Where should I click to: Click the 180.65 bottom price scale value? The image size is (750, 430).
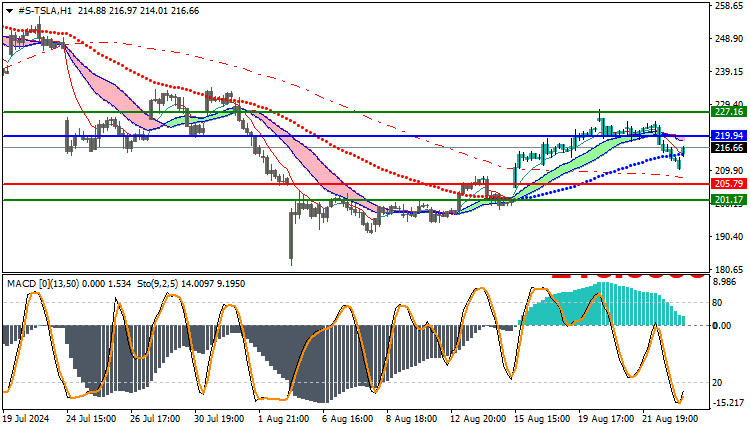click(x=728, y=269)
